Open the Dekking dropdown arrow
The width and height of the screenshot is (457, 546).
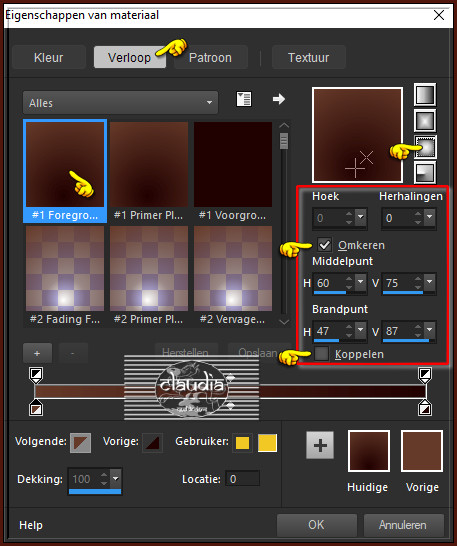pos(115,478)
